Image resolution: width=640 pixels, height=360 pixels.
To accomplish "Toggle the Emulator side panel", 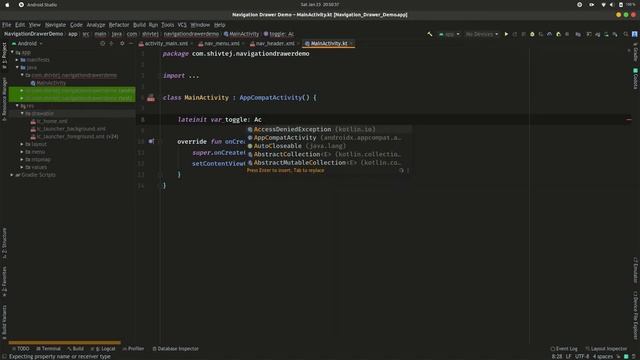I will (635, 270).
